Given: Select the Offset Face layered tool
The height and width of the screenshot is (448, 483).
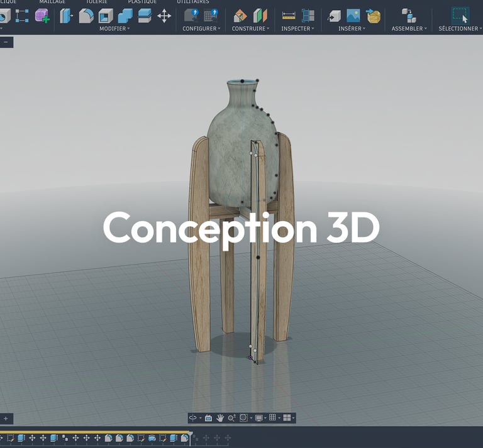Looking at the screenshot, I should [x=145, y=16].
